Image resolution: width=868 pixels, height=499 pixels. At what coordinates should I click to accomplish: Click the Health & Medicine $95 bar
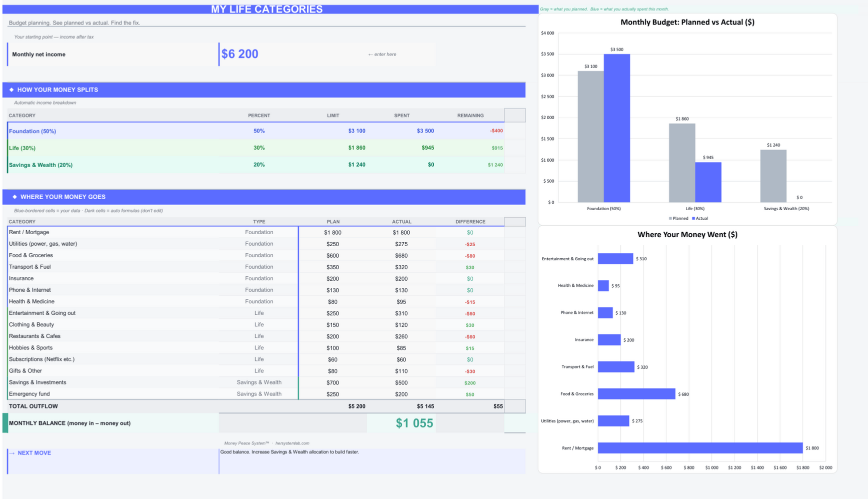click(x=603, y=286)
